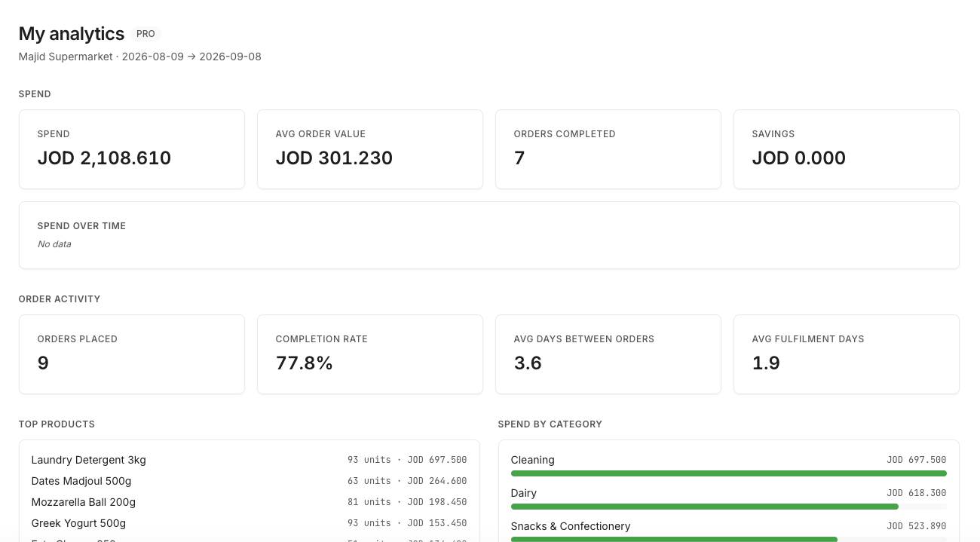
Task: Select the Savings JOD 0.000 card
Action: (847, 149)
